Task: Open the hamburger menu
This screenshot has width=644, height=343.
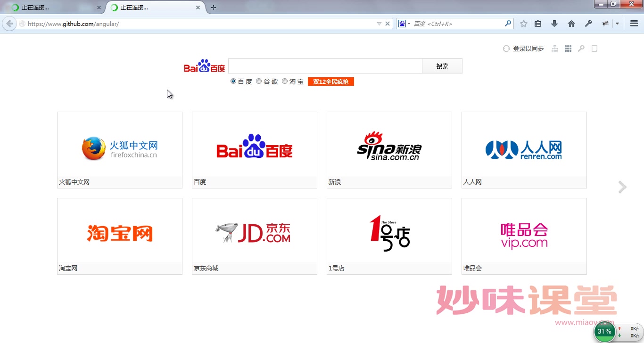Action: click(x=634, y=24)
